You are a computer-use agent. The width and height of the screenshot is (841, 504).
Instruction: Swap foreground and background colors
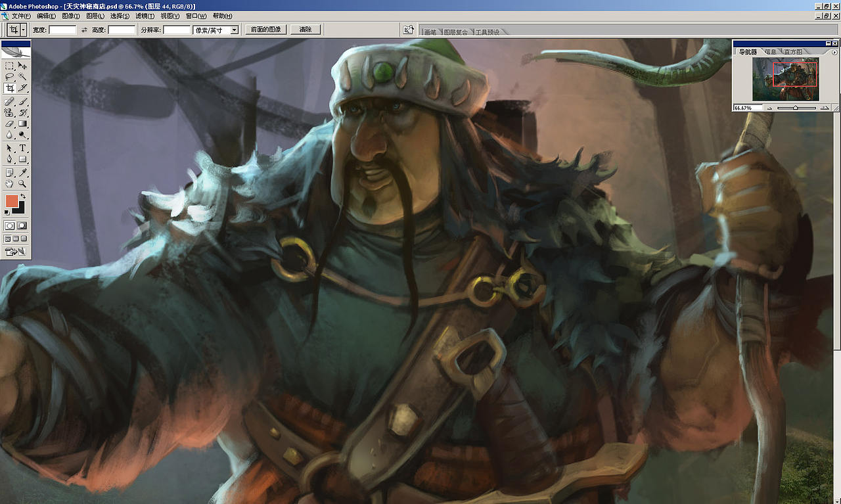click(23, 196)
